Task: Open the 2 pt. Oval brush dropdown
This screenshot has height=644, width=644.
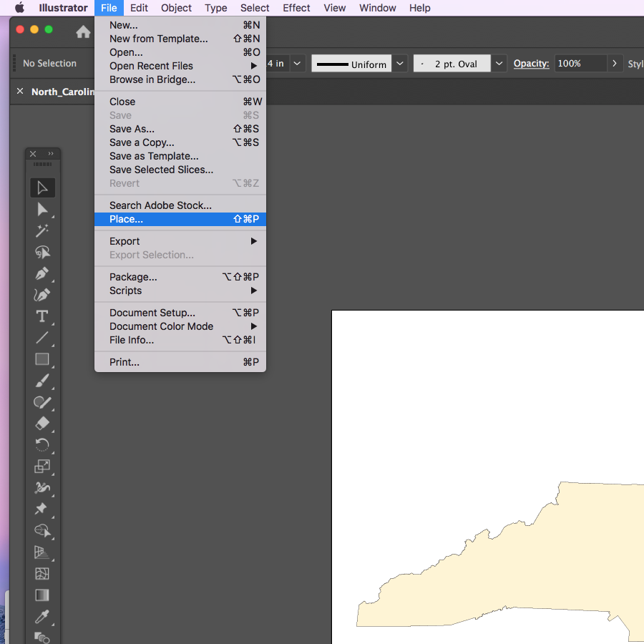Action: [499, 64]
